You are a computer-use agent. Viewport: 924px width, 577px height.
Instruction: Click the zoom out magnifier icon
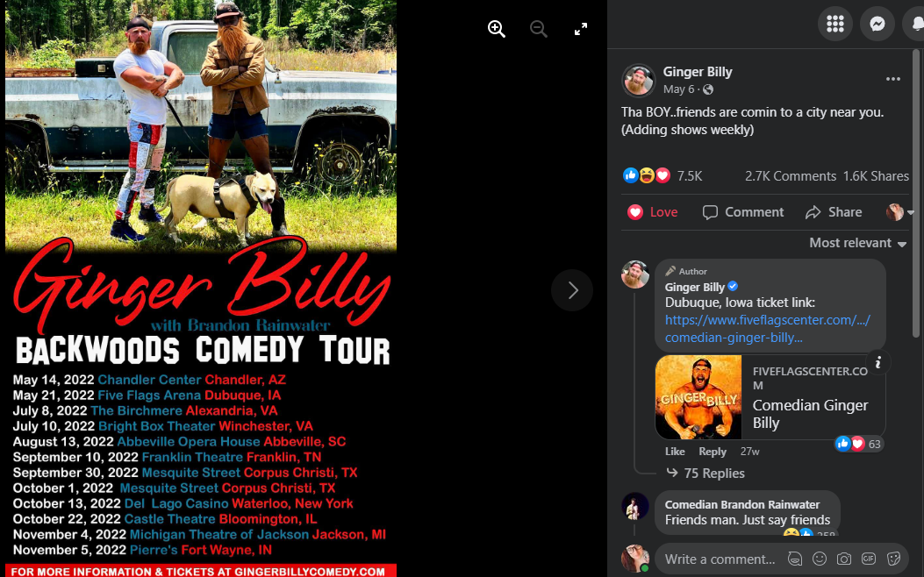(x=538, y=28)
